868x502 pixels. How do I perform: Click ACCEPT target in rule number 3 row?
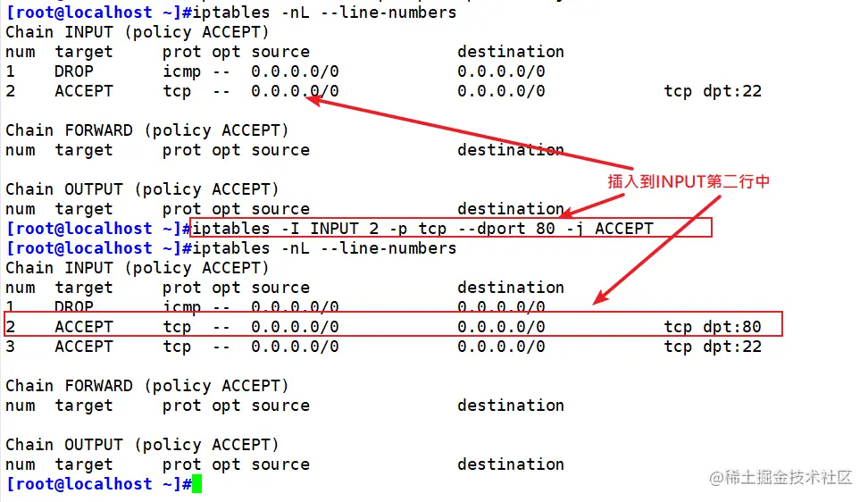[84, 347]
